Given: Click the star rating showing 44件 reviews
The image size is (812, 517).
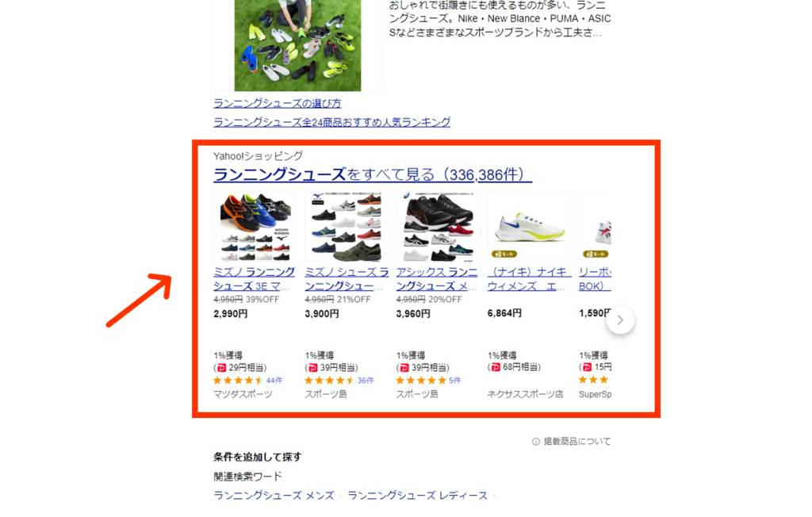Looking at the screenshot, I should [239, 381].
